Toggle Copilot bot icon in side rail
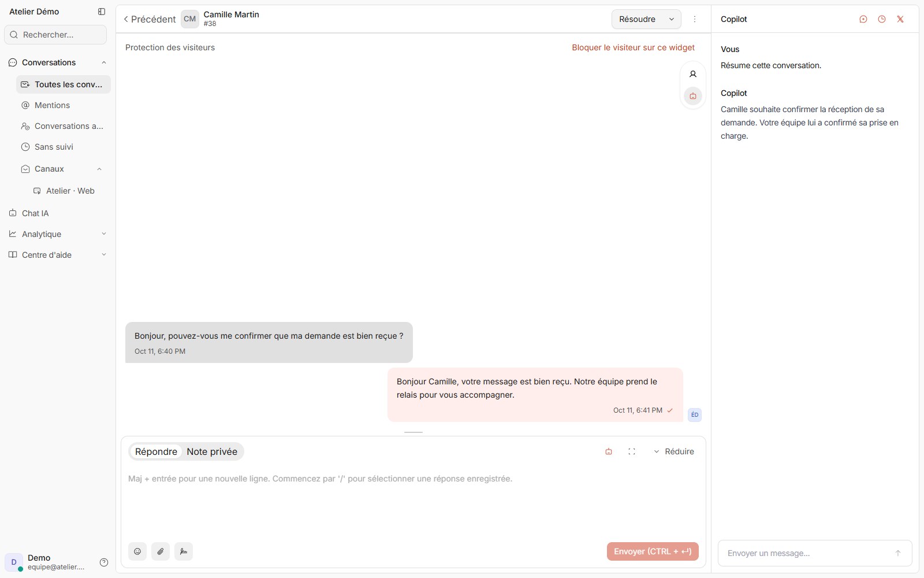The image size is (924, 578). pyautogui.click(x=693, y=96)
